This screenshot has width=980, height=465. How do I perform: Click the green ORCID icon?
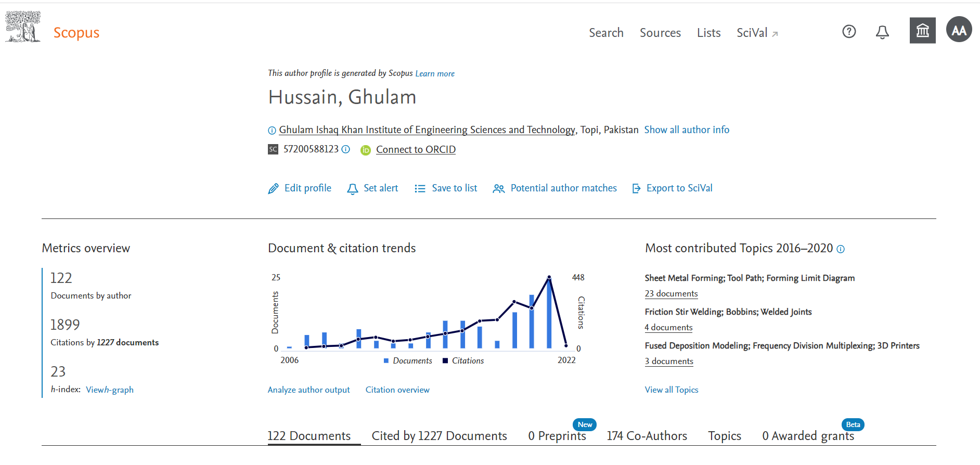(x=366, y=150)
